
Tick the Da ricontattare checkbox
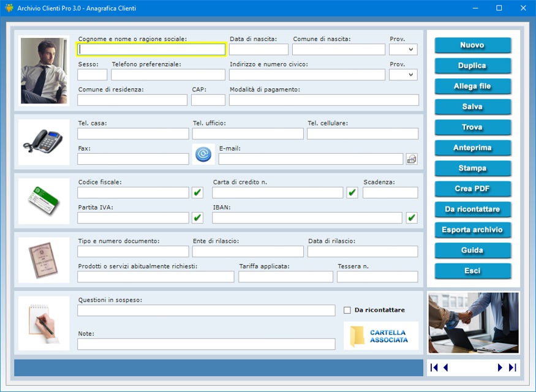click(x=347, y=310)
